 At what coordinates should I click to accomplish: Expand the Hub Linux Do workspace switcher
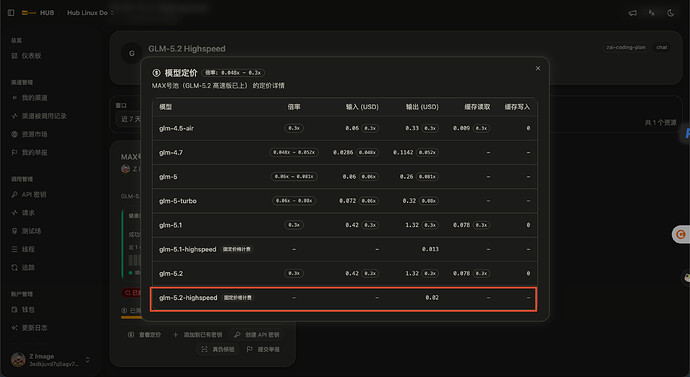pos(90,13)
